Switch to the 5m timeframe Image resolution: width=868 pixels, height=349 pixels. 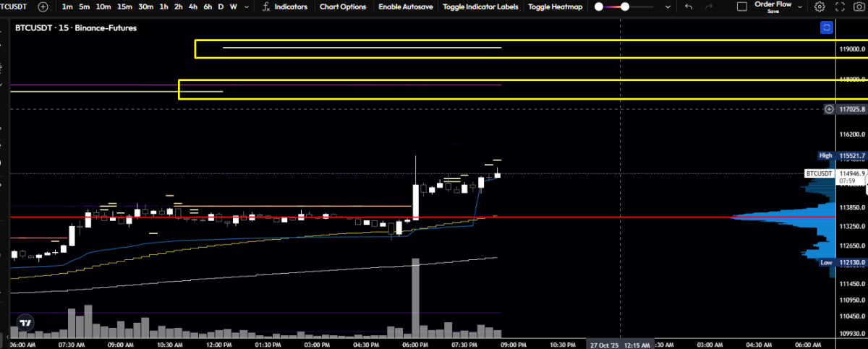pyautogui.click(x=85, y=7)
